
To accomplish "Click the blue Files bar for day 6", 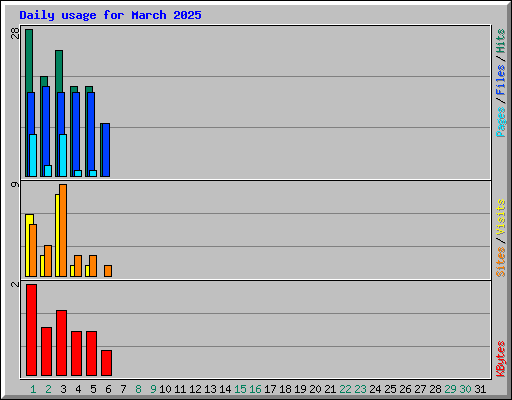I will coord(106,150).
